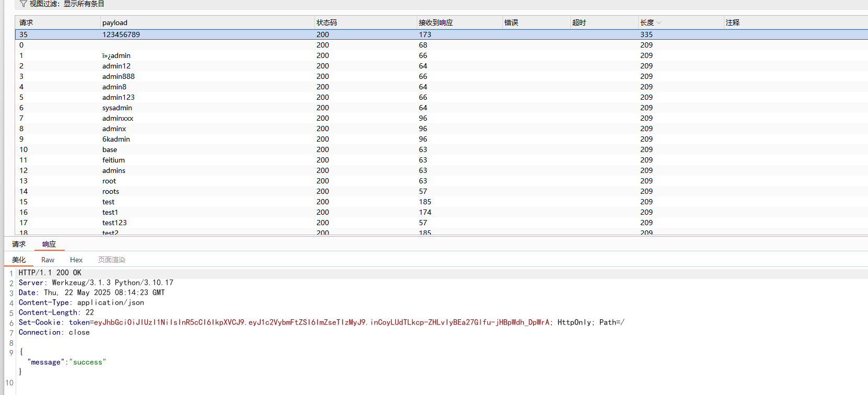The width and height of the screenshot is (868, 395).
Task: Click the Content-Type header line
Action: (81, 303)
